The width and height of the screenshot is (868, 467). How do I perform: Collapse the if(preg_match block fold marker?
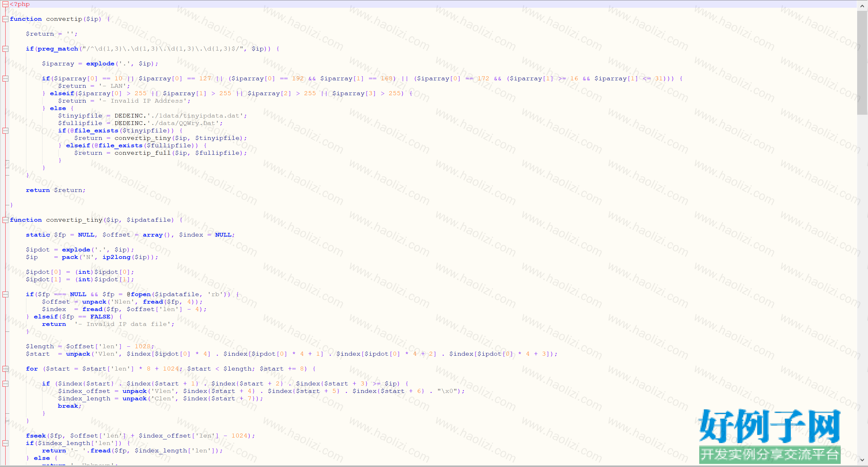pyautogui.click(x=5, y=49)
